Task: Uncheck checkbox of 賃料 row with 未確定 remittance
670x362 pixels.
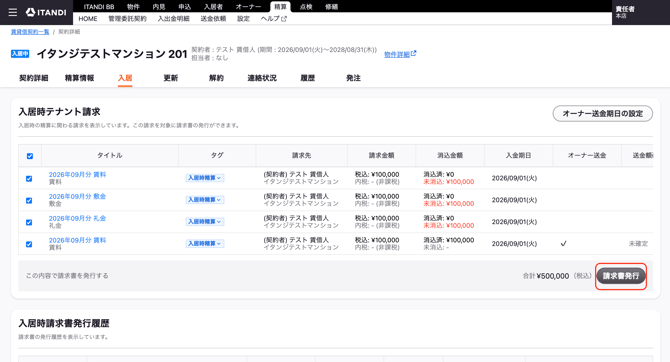Action: click(29, 244)
